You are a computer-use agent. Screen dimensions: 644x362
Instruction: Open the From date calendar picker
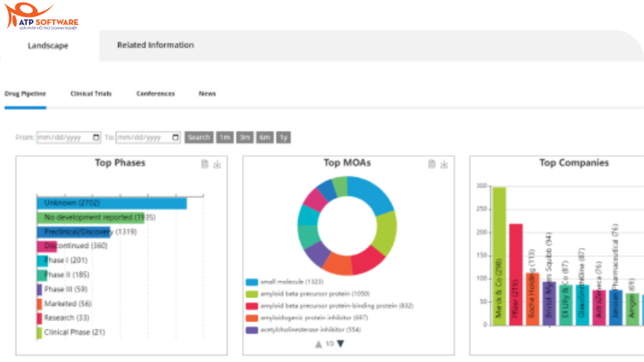[96, 137]
